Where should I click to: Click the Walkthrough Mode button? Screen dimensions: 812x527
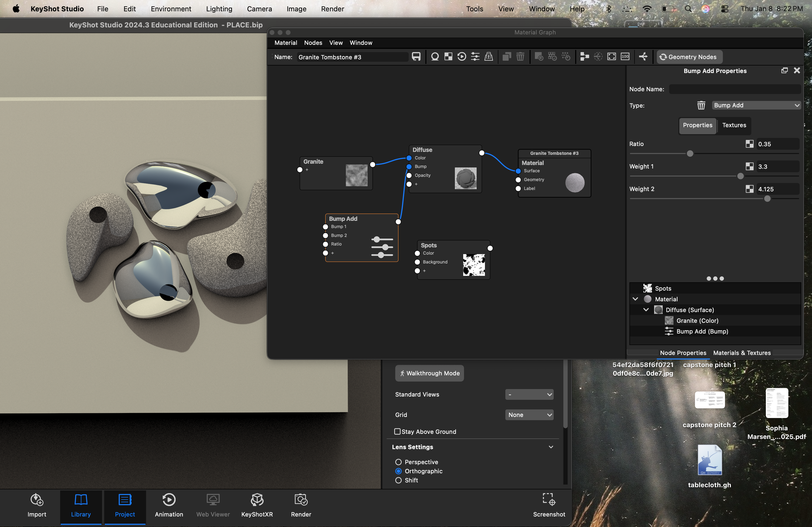[429, 373]
